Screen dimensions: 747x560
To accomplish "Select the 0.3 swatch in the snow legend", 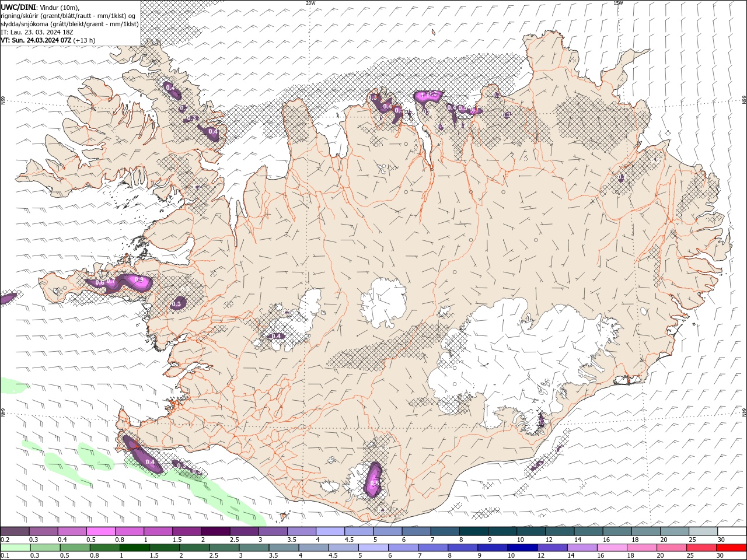I will point(43,531).
